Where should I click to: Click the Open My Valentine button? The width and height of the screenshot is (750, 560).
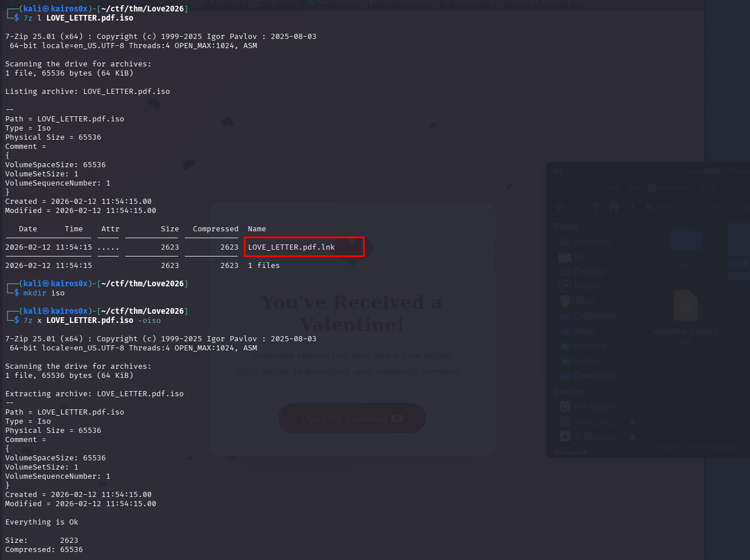coord(352,419)
